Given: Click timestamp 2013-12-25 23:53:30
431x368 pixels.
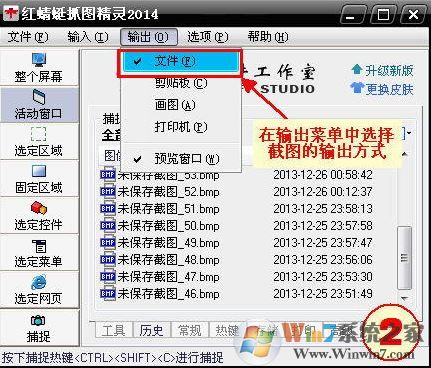Looking at the screenshot, I should click(x=323, y=276).
